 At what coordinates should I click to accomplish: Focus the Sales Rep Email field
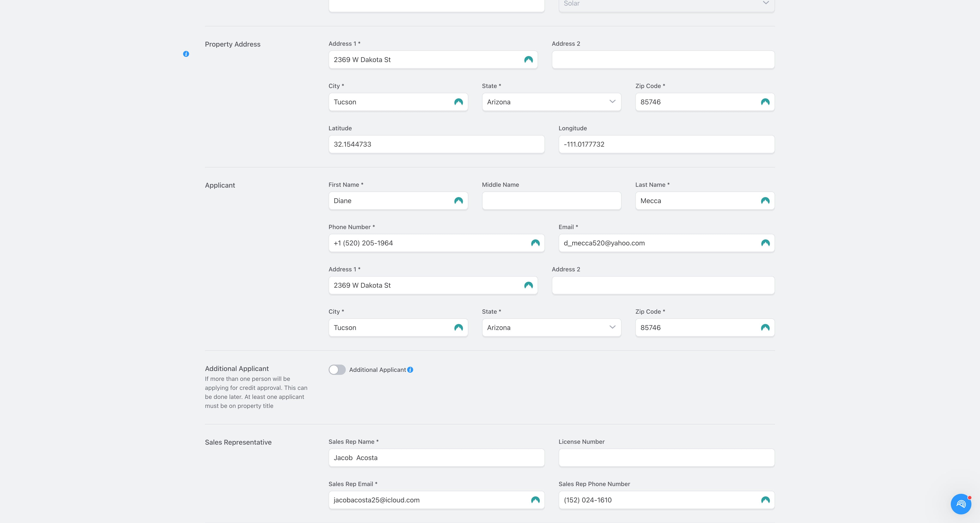(x=436, y=500)
